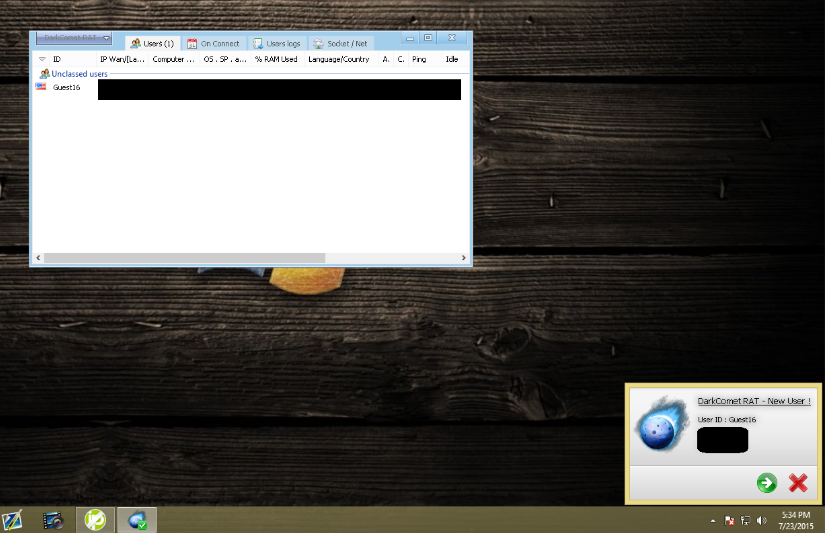Viewport: 825px width, 533px height.
Task: Click the Unclassed users group icon
Action: pos(45,74)
